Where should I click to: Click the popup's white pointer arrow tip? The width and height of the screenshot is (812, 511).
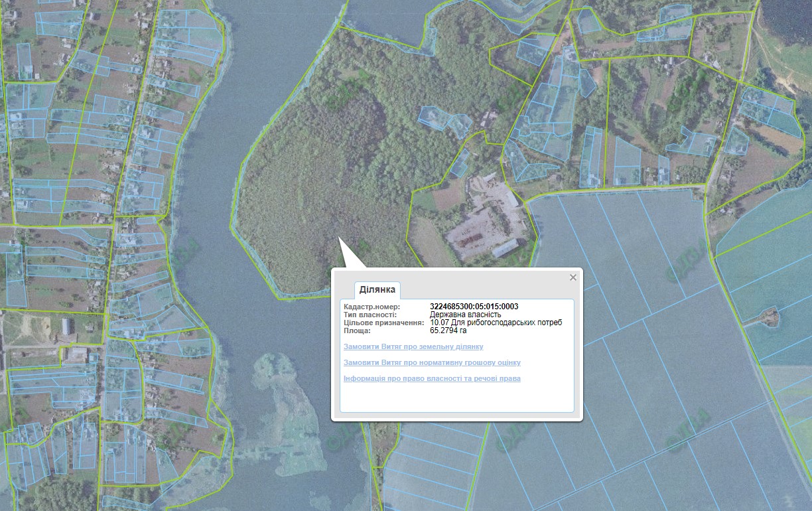click(x=339, y=238)
